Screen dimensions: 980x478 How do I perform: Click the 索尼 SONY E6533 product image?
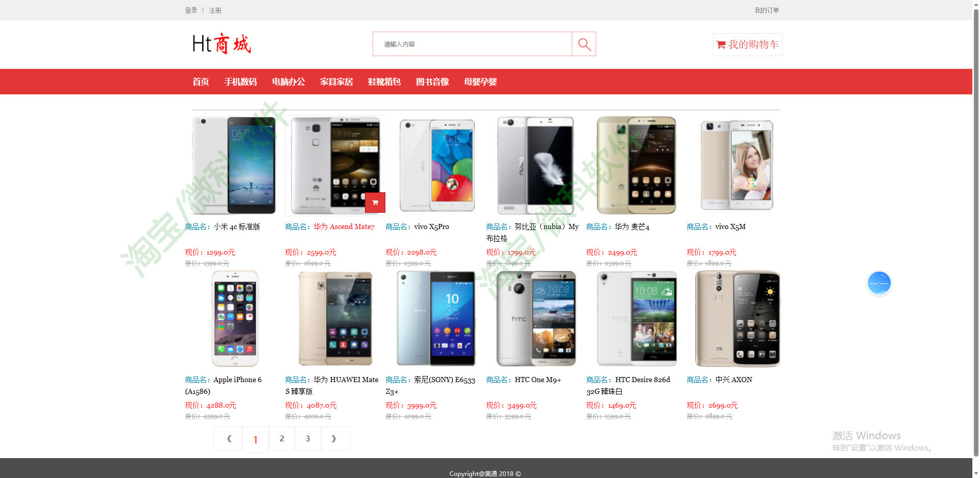pos(436,319)
